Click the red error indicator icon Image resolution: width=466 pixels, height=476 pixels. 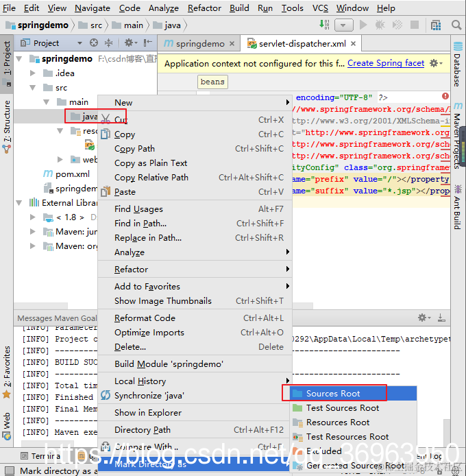pyautogui.click(x=445, y=96)
